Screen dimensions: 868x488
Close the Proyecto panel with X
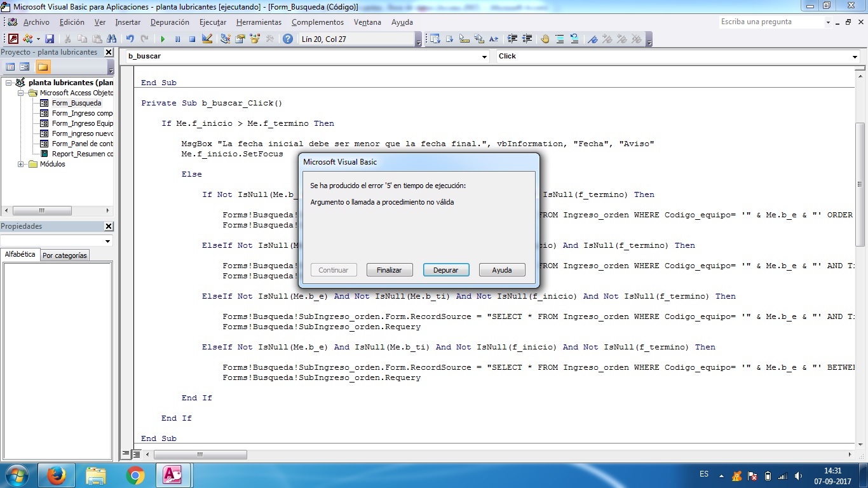click(x=109, y=52)
